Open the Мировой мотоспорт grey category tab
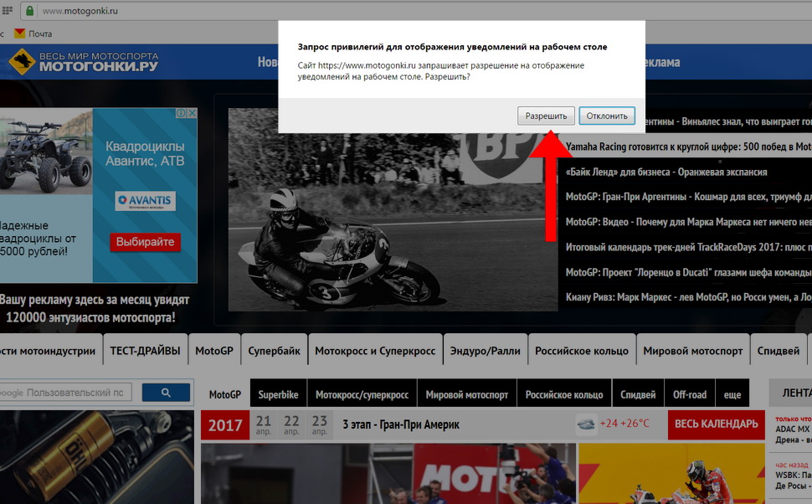The width and height of the screenshot is (812, 504). 693,351
